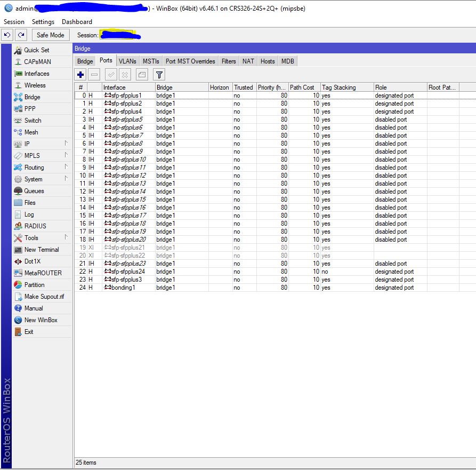Select the sfp-sfpplus24 port row
This screenshot has width=476, height=470.
click(275, 272)
